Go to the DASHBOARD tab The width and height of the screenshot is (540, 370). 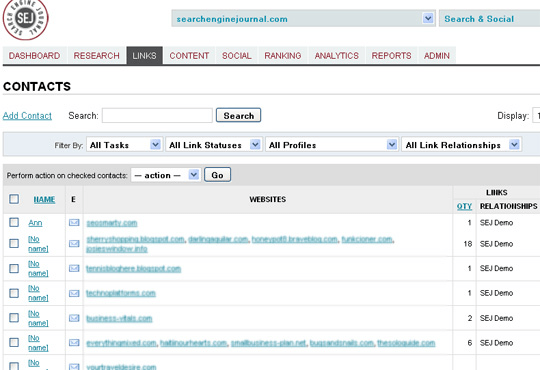tap(34, 55)
